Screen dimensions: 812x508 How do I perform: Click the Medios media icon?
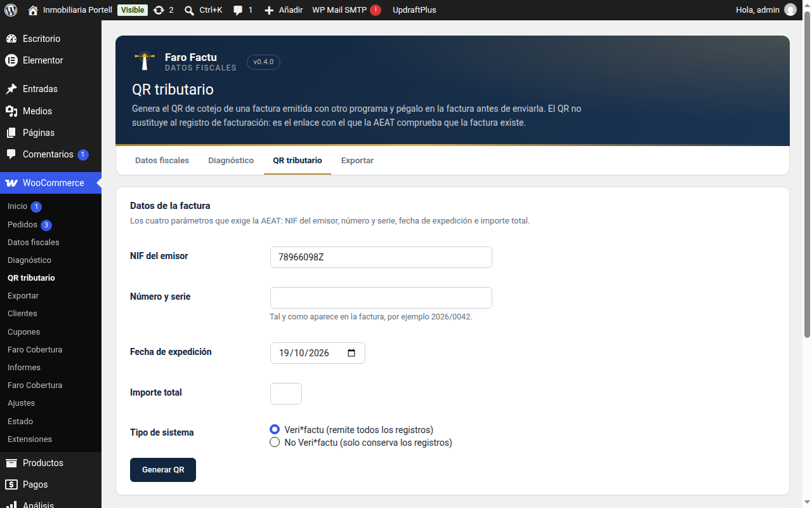(11, 111)
